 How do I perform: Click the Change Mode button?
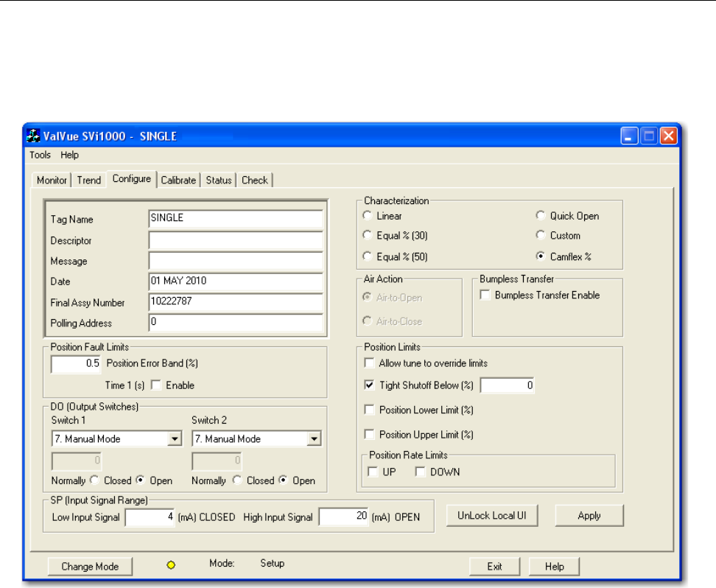[x=88, y=567]
